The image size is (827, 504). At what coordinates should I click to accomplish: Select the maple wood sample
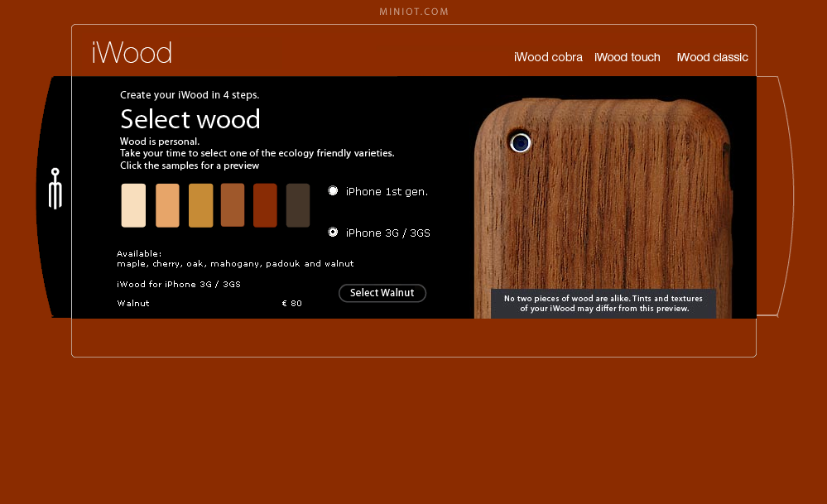point(133,205)
